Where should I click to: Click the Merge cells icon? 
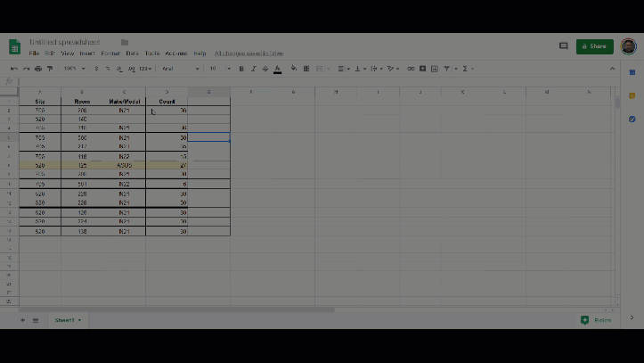tap(320, 69)
